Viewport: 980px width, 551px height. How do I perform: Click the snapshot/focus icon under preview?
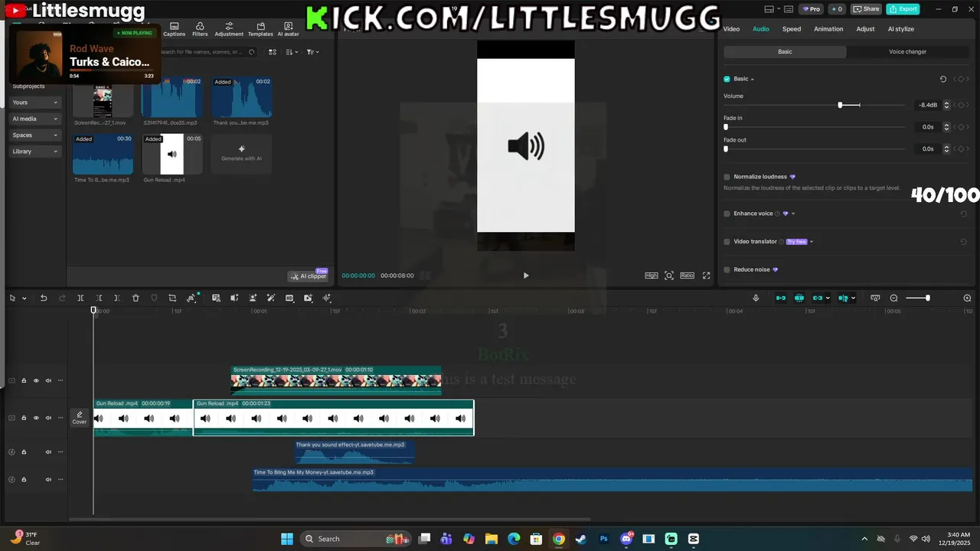pos(669,275)
